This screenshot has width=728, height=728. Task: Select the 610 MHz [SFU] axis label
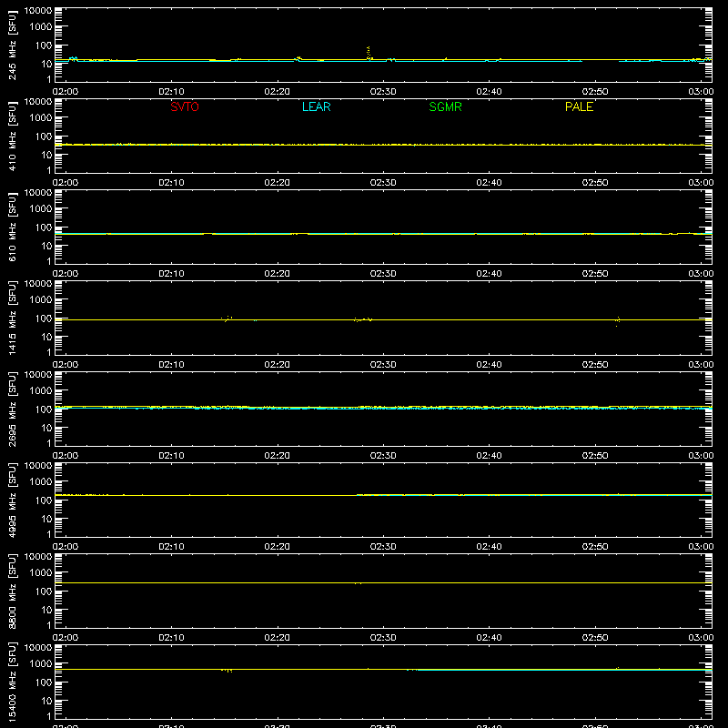[x=12, y=227]
